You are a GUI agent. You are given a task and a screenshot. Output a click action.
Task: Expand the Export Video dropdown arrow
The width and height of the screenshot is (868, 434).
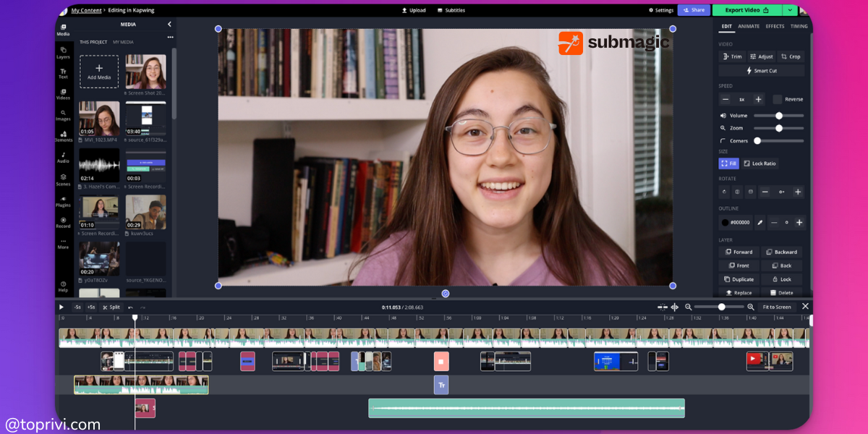point(790,10)
